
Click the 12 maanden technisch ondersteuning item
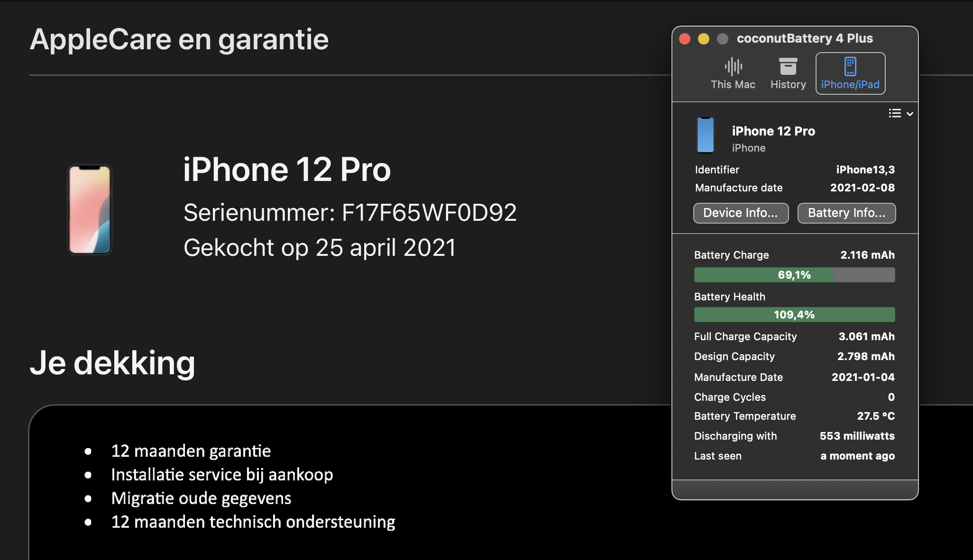(x=253, y=522)
